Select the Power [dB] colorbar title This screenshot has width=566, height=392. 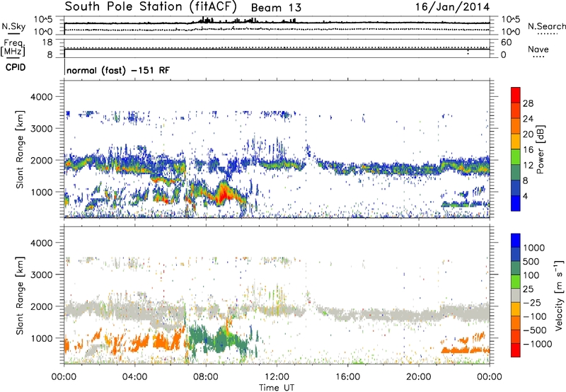541,149
